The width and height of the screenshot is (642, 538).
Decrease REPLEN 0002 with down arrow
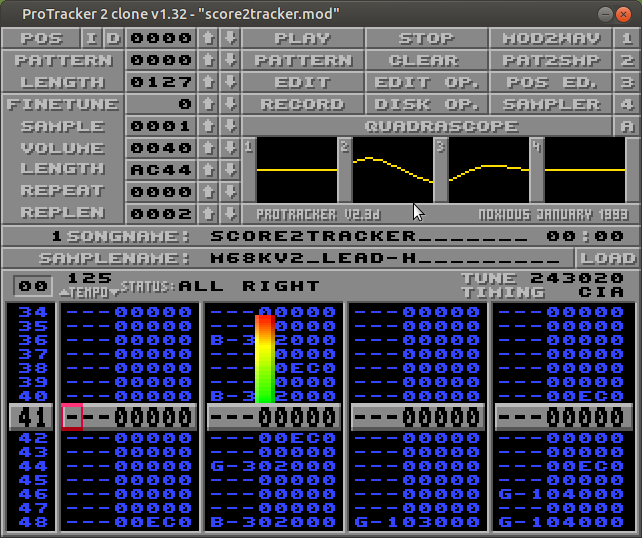(231, 213)
